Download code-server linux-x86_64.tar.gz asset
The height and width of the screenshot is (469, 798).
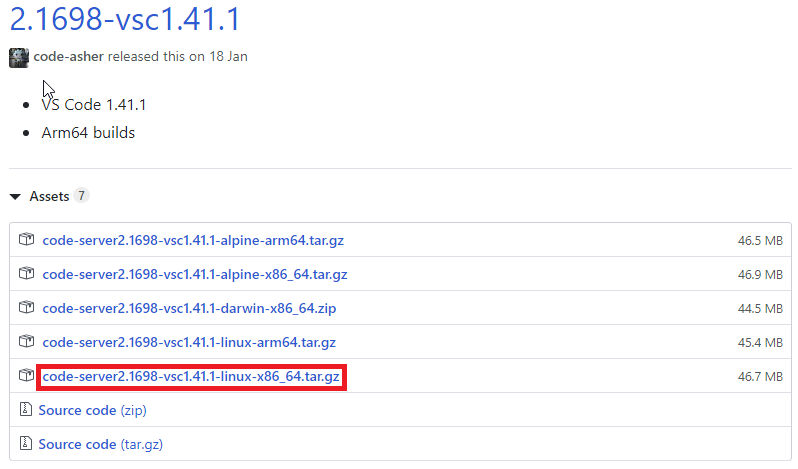coord(191,376)
